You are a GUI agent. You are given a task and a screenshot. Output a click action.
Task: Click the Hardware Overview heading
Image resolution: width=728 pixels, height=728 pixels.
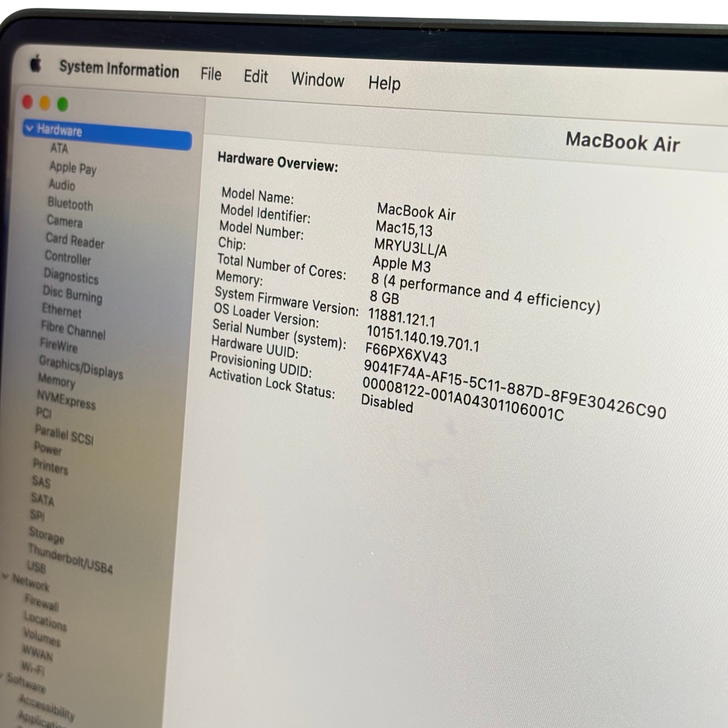coord(278,162)
